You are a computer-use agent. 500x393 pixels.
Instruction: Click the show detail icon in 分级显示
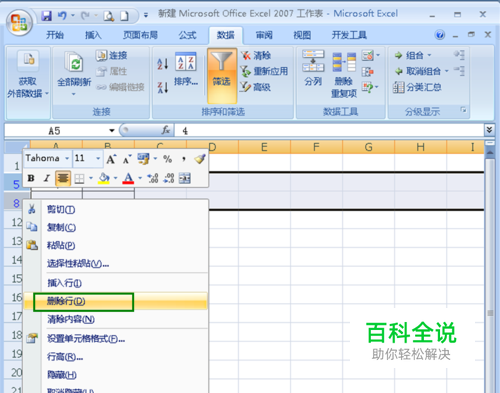click(459, 55)
